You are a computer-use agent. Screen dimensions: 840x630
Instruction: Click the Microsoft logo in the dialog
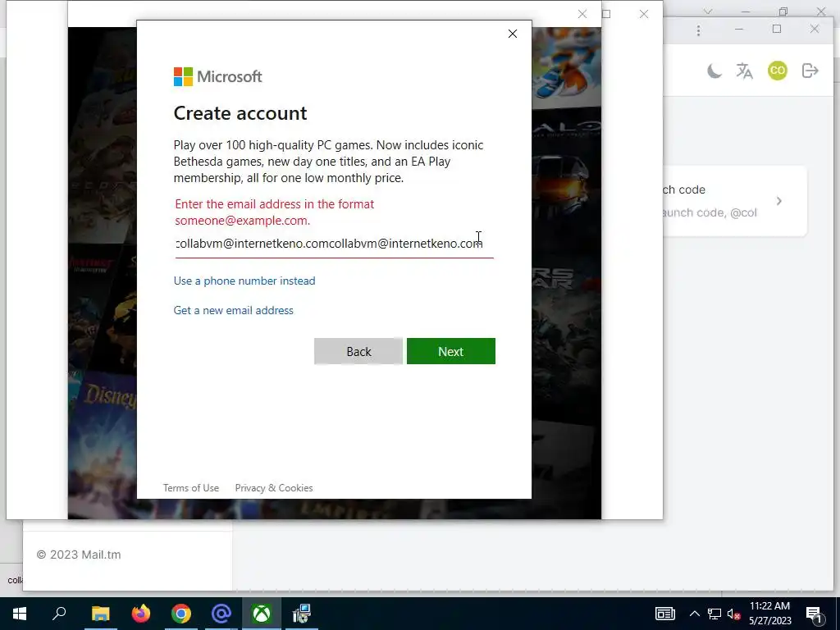(218, 76)
